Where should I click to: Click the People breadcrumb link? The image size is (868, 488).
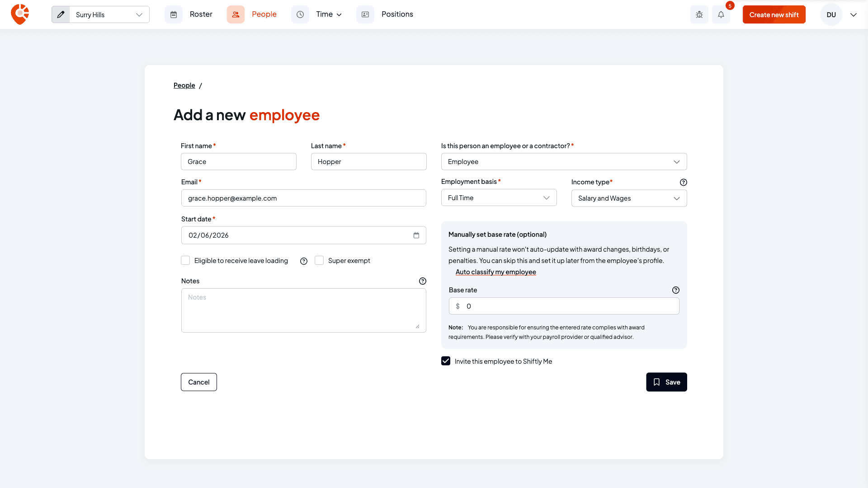tap(184, 85)
